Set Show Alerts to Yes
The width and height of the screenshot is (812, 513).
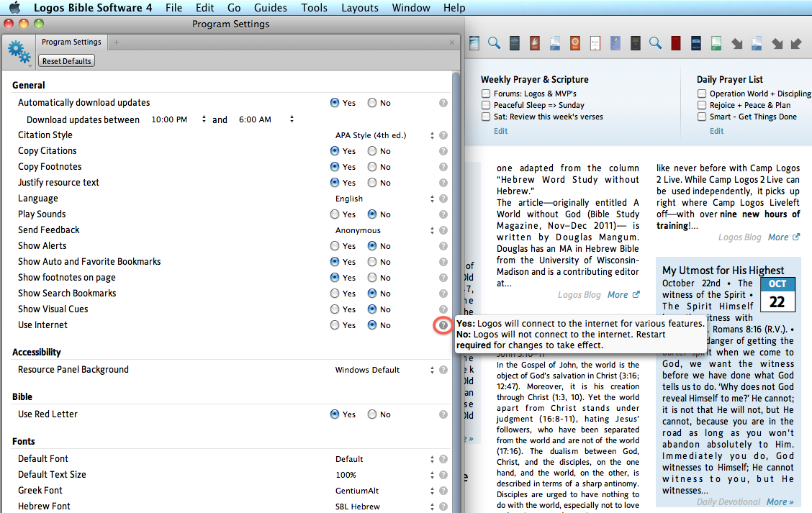coord(335,246)
